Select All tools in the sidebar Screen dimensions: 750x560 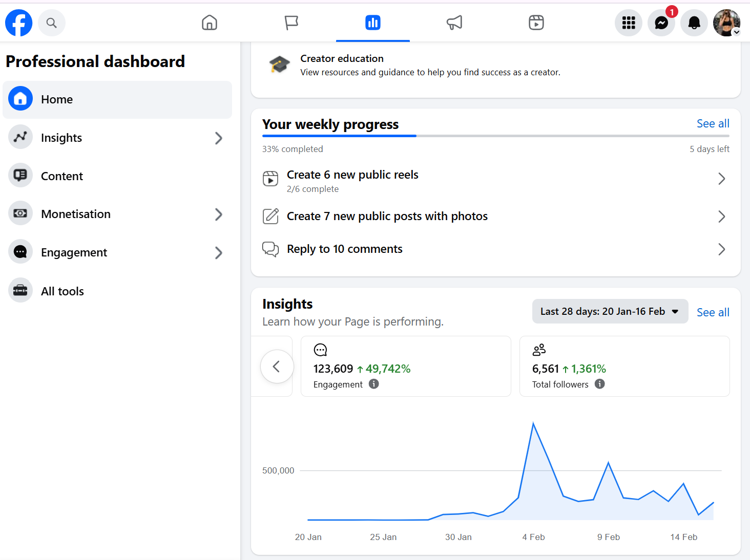[62, 291]
